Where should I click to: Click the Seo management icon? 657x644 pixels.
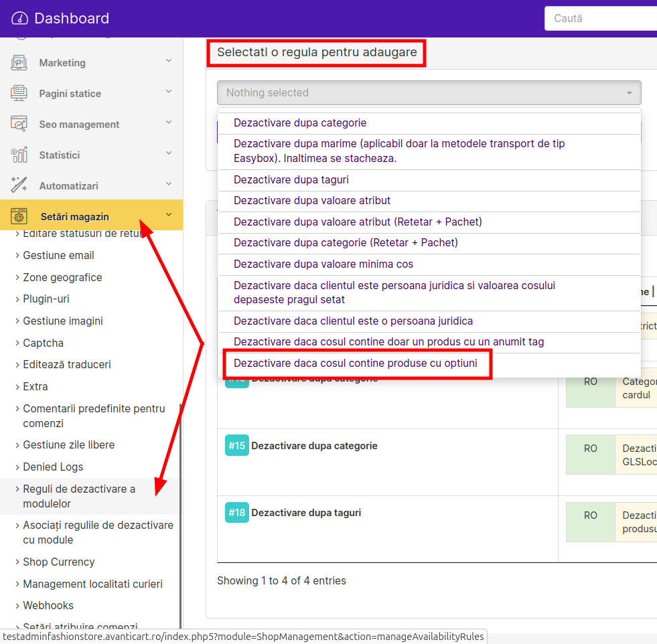[19, 124]
